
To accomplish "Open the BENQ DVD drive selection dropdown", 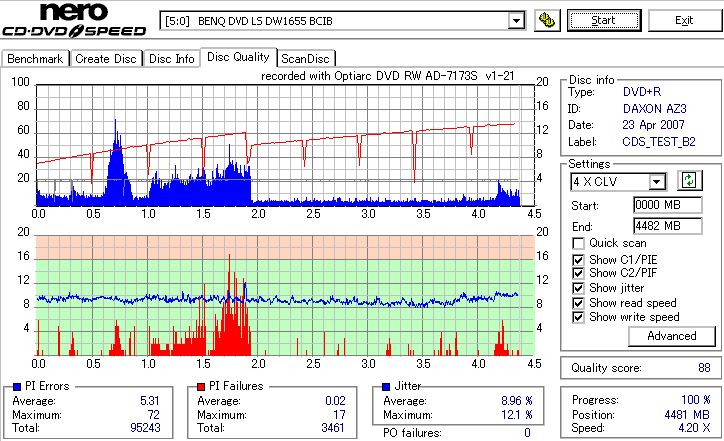I will click(x=516, y=21).
